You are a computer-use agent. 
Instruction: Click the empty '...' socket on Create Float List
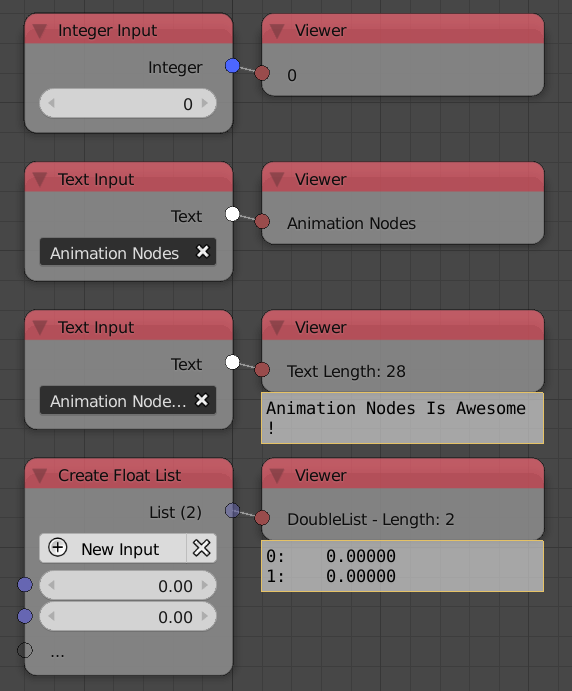tap(25, 650)
